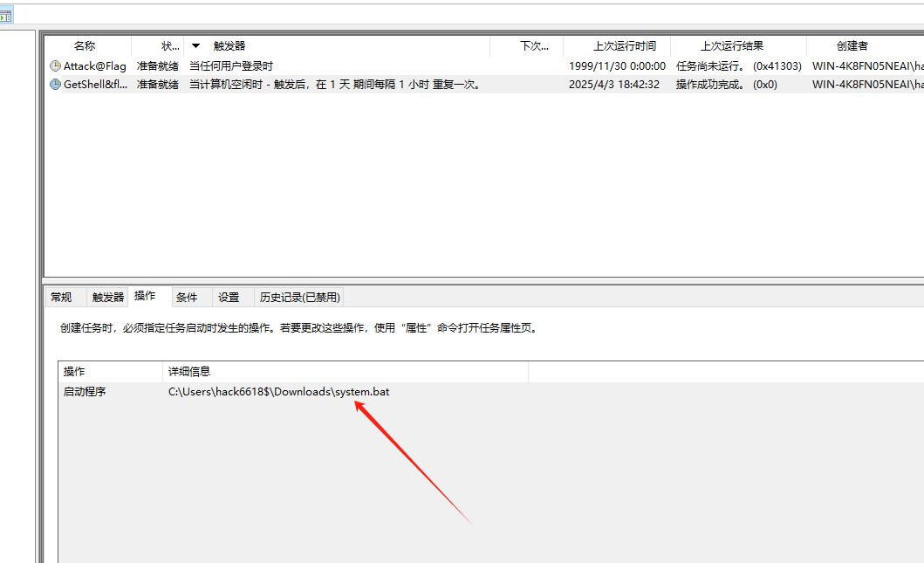Select the 操作 tab
Screen dimensions: 924x563
(145, 297)
